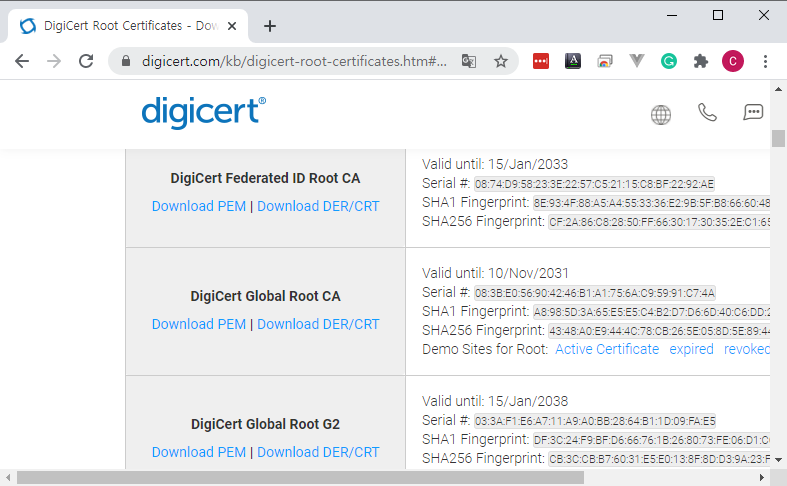Viewport: 787px width, 486px height.
Task: Click 'Valid until: 15/Jan/2038' text
Action: 495,401
